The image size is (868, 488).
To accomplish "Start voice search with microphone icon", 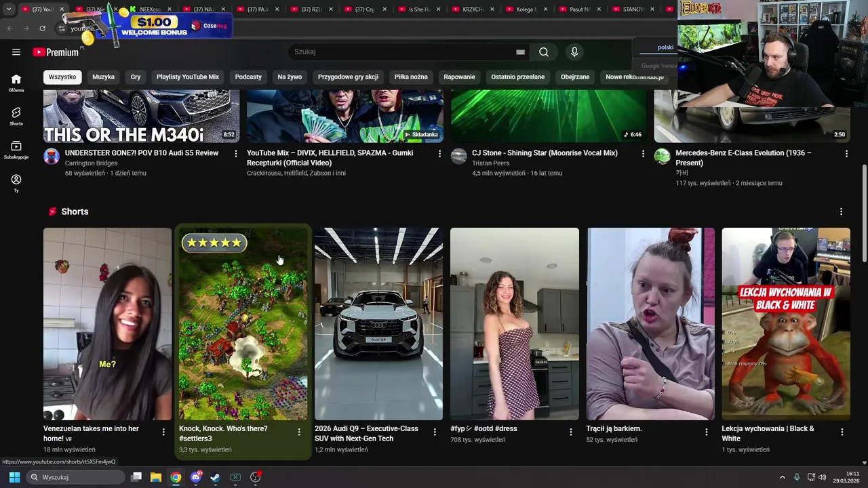I will coord(574,52).
